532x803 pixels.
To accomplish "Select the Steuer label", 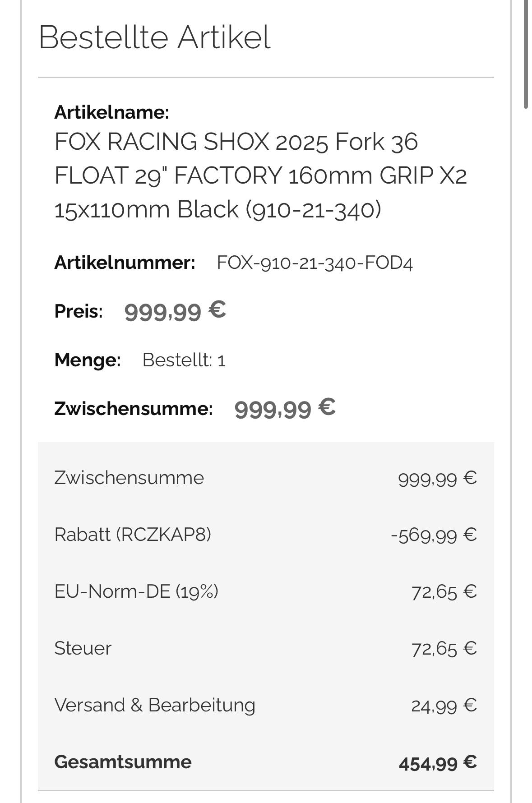I will point(83,648).
